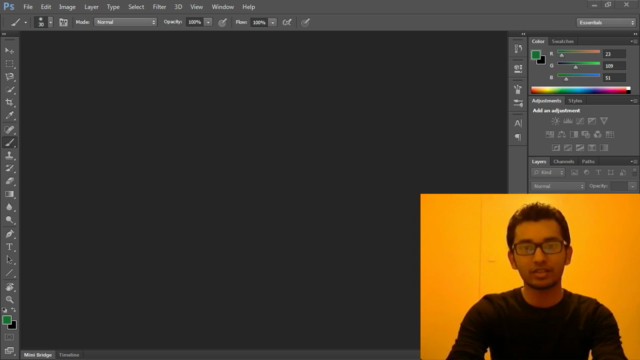Select the Blur tool

point(9,207)
